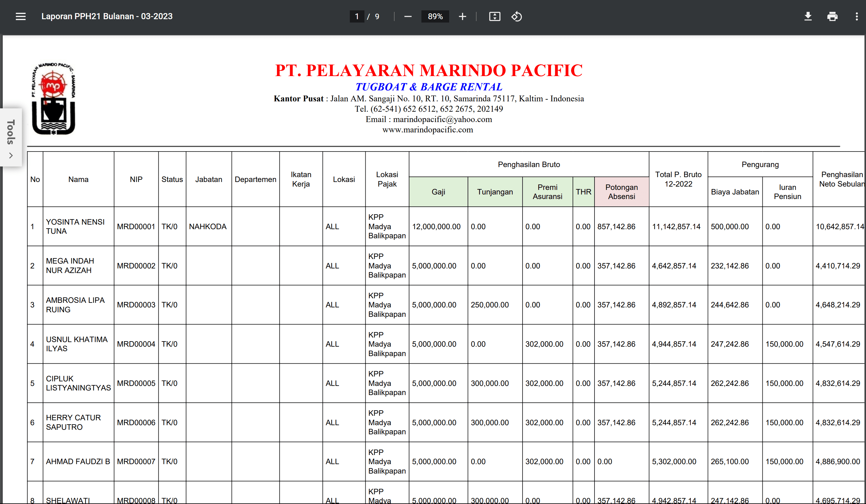The image size is (866, 504).
Task: Click the document title Laporan PPH21 Bulanan
Action: tap(107, 16)
